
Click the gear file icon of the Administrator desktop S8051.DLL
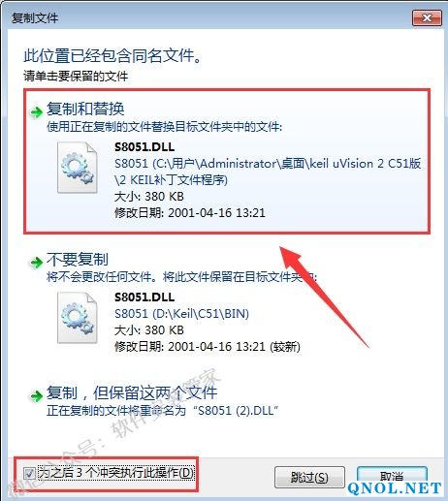[x=78, y=168]
